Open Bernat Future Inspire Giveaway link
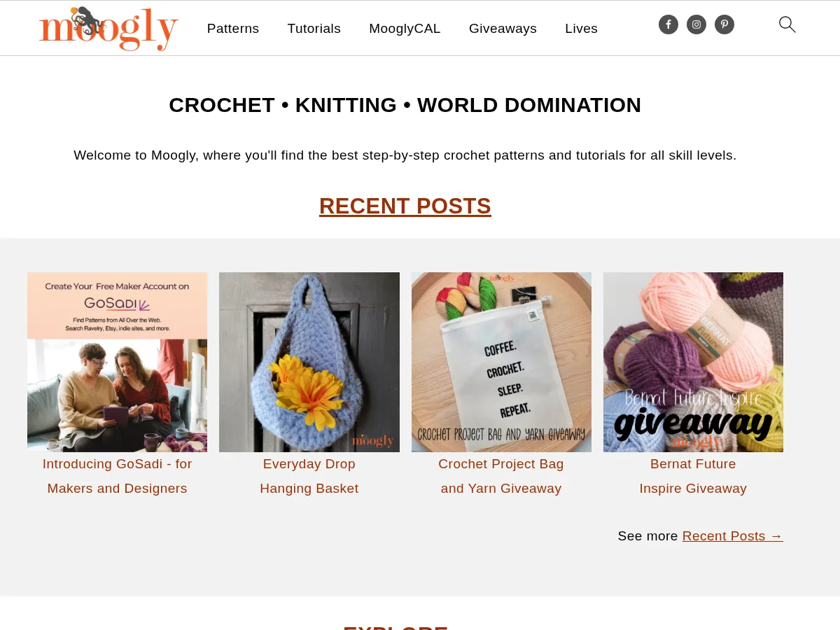Viewport: 840px width, 630px height. click(693, 476)
